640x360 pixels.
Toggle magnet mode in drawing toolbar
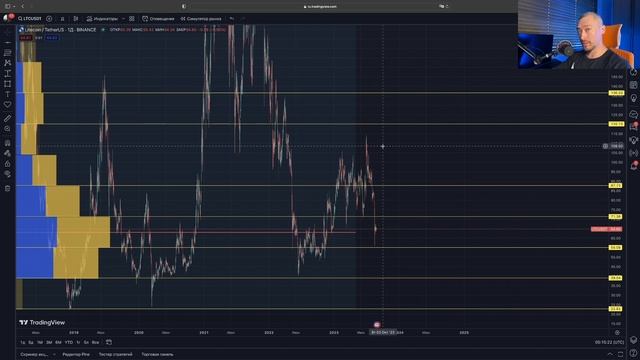click(x=7, y=143)
